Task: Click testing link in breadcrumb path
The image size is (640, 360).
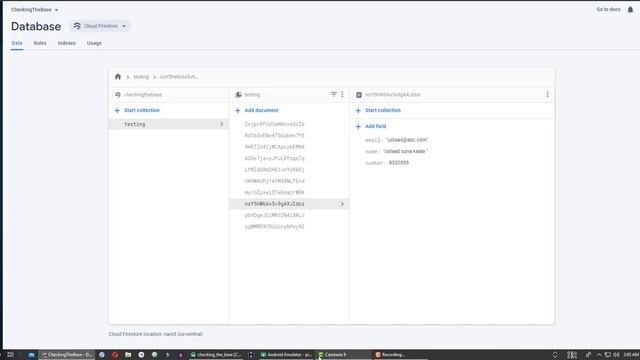Action: tap(141, 77)
